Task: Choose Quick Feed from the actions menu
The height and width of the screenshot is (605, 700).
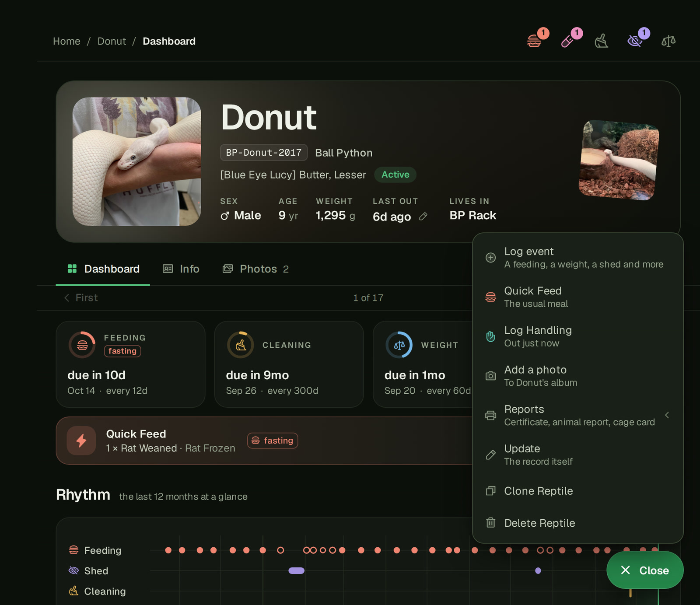Action: point(578,297)
